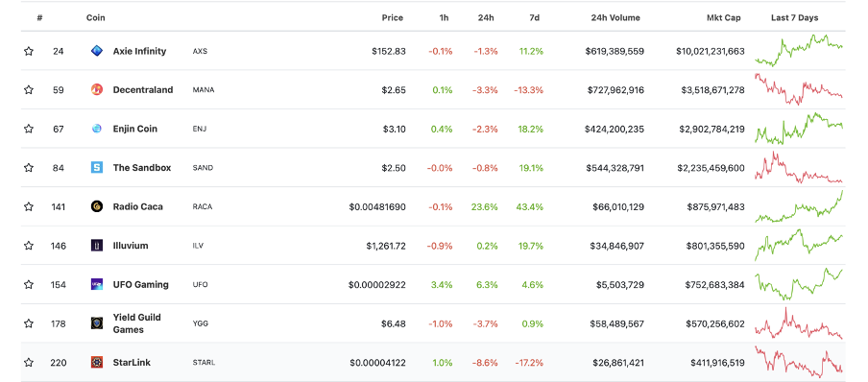Click the Axie Infinity coin logo
868x382 pixels.
coord(97,51)
